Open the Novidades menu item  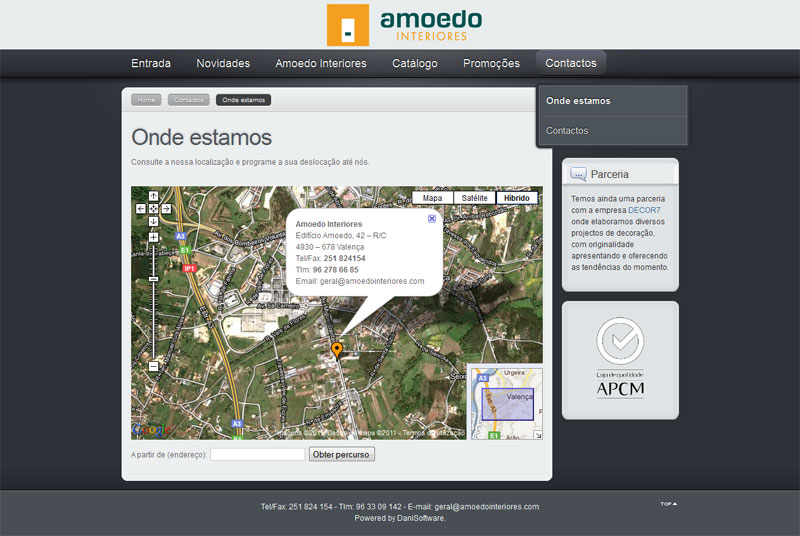(223, 63)
